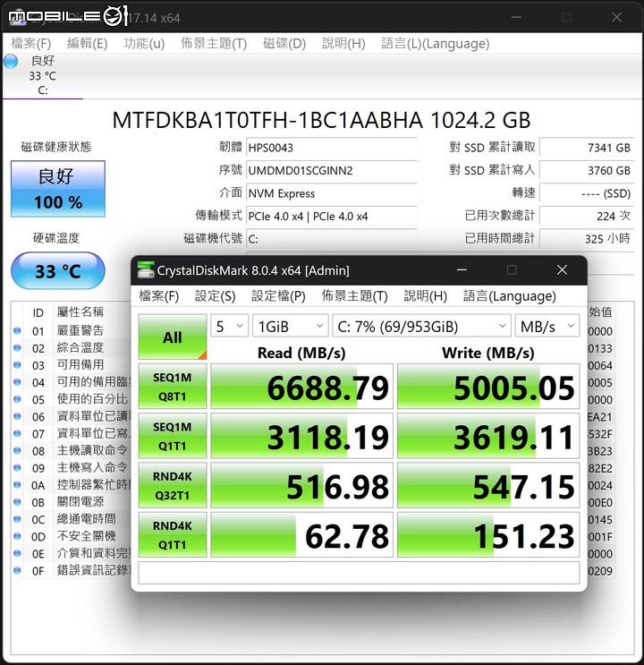Open the test count dropdown showing 5
The image size is (644, 665).
point(229,326)
